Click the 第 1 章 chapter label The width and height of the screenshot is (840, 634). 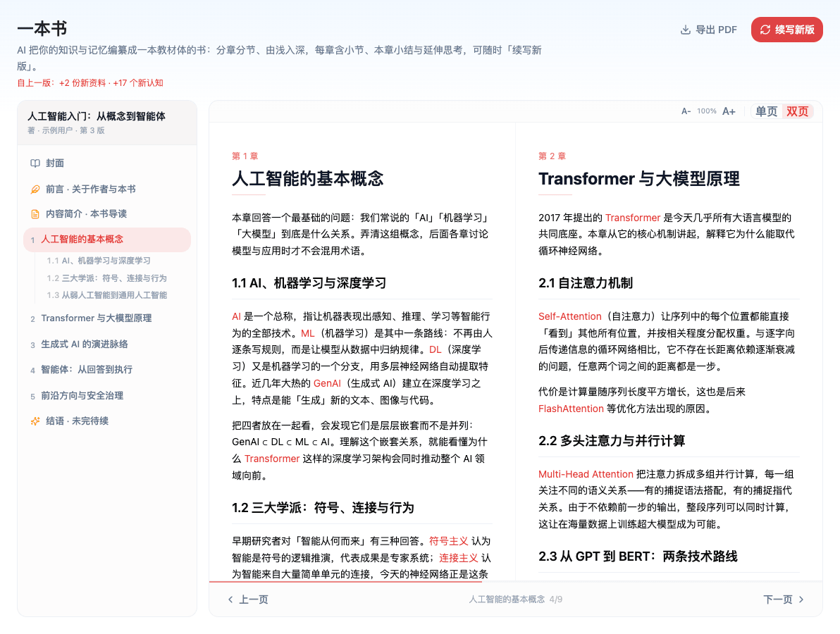(x=245, y=156)
